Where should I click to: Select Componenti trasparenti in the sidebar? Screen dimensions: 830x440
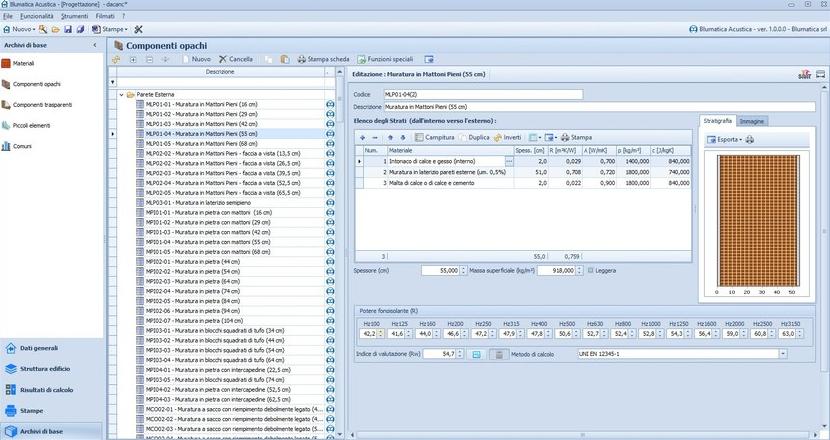(42, 105)
